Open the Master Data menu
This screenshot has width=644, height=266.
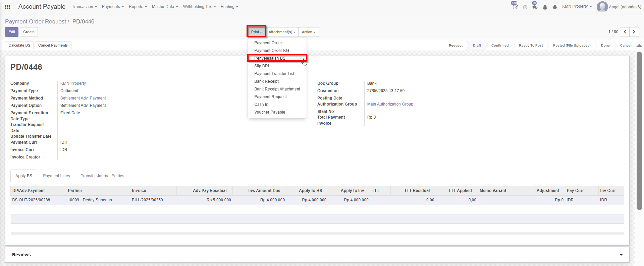[x=165, y=7]
